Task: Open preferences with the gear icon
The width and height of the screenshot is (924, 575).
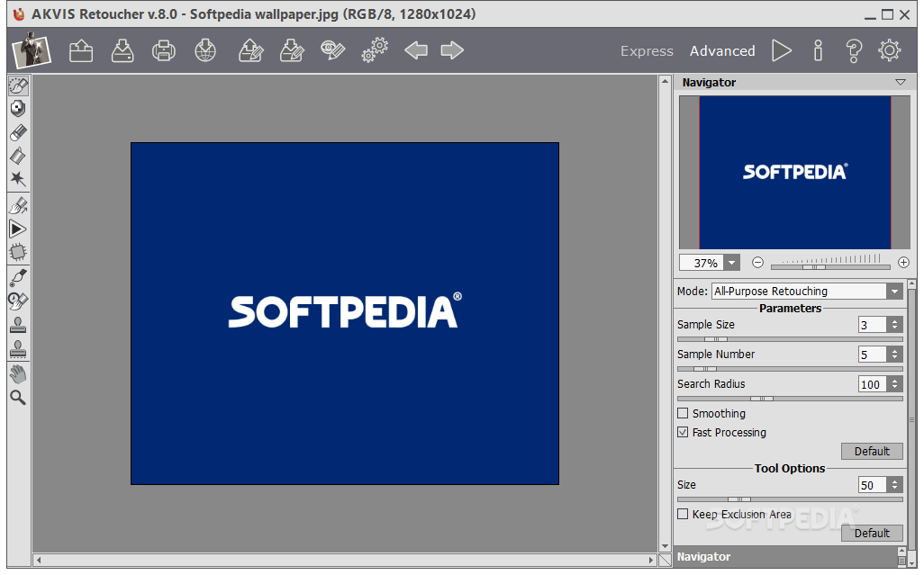Action: [x=889, y=50]
